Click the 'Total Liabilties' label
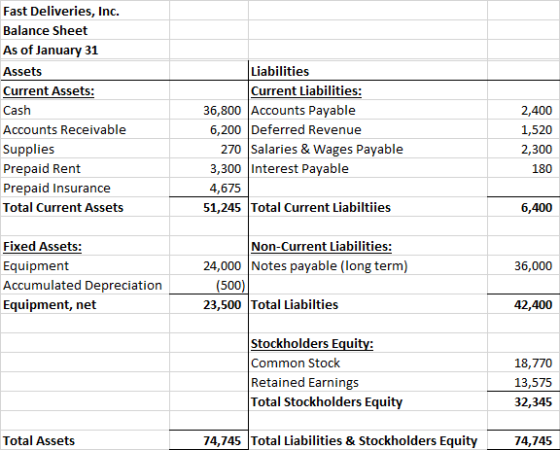The height and width of the screenshot is (450, 560). pos(294,305)
